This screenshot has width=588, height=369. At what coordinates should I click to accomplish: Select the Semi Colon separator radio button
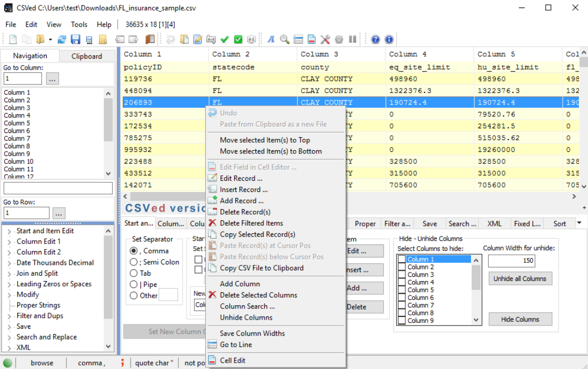134,262
